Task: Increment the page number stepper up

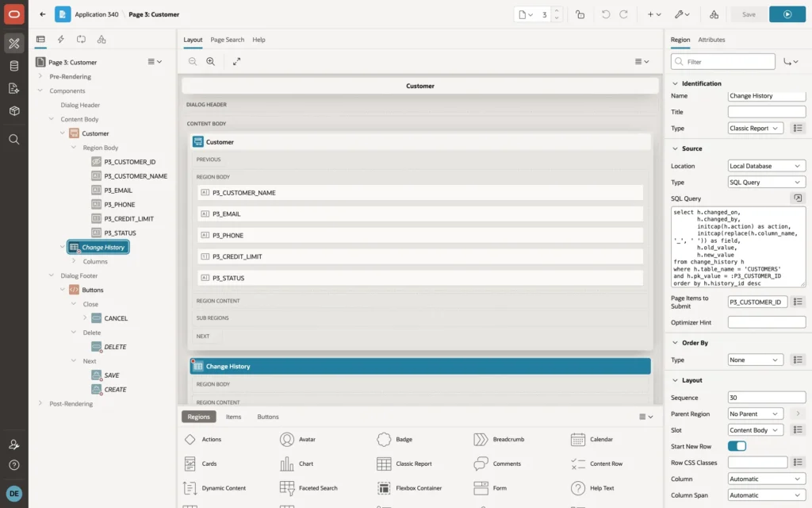Action: pos(557,11)
